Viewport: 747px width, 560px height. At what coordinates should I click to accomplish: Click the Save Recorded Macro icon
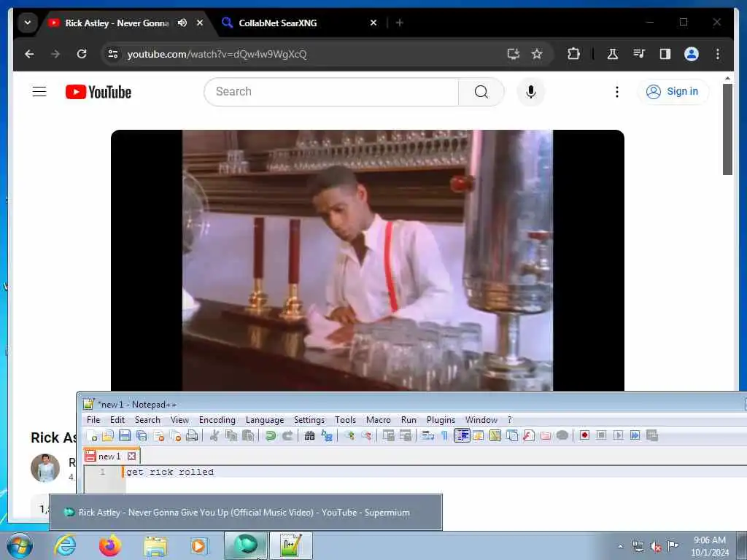(651, 436)
